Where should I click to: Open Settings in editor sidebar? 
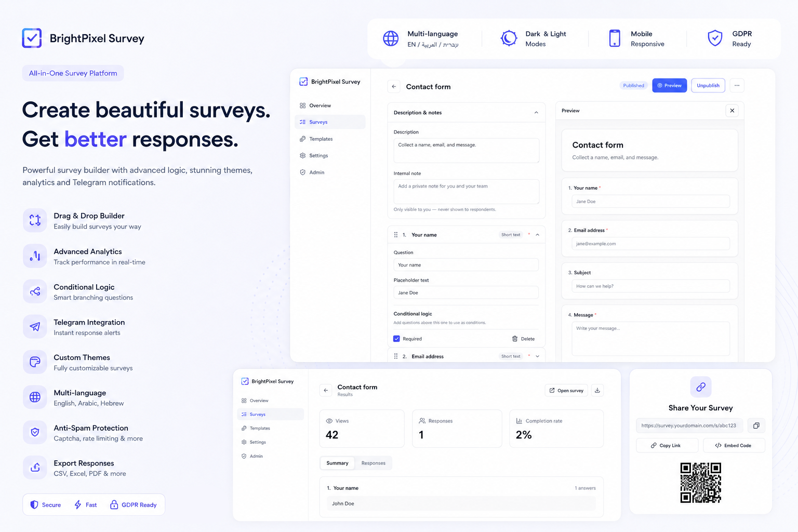coord(330,155)
